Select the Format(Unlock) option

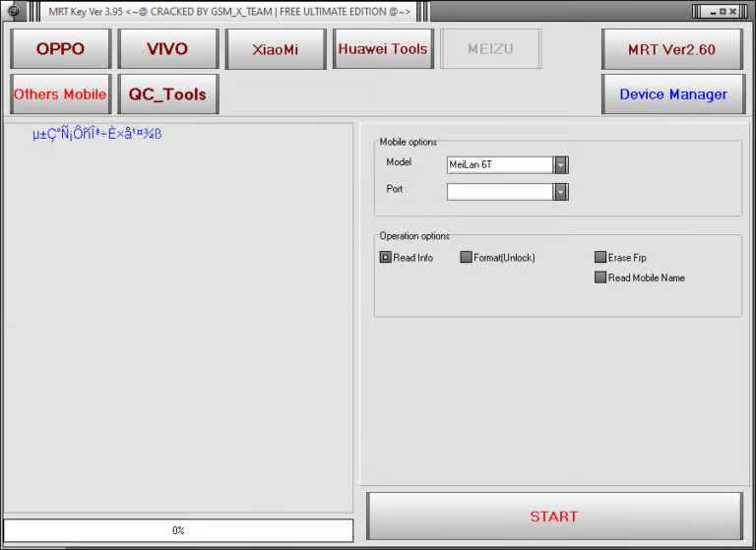(x=467, y=258)
